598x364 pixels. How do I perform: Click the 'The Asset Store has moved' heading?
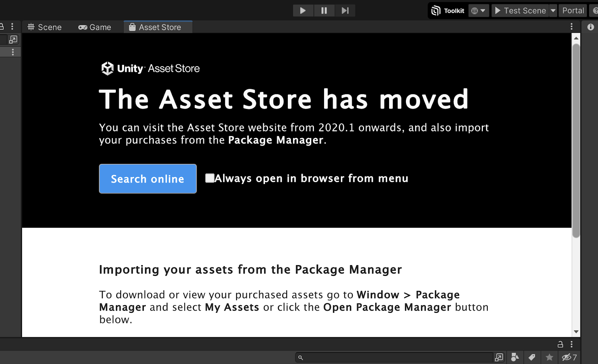[x=284, y=99]
